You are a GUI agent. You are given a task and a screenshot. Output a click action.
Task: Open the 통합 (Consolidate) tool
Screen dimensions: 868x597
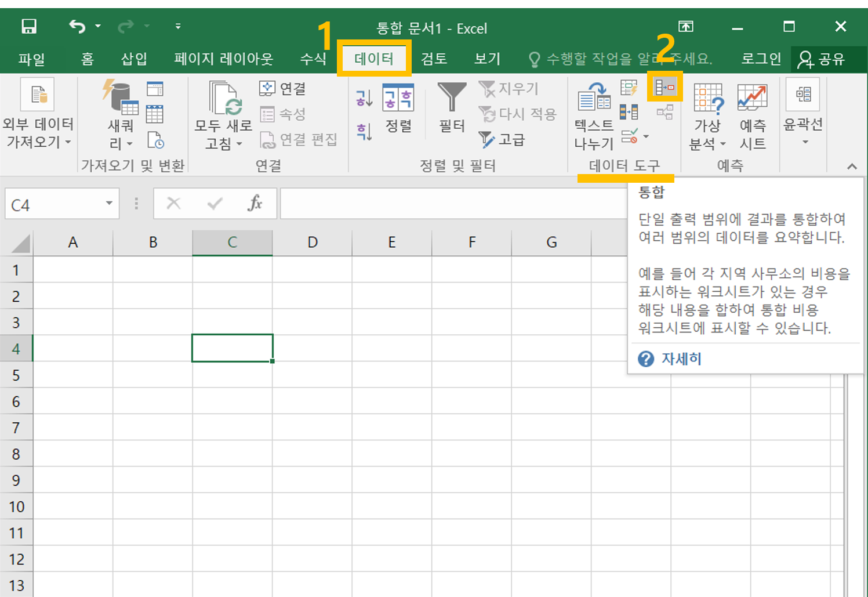point(664,87)
